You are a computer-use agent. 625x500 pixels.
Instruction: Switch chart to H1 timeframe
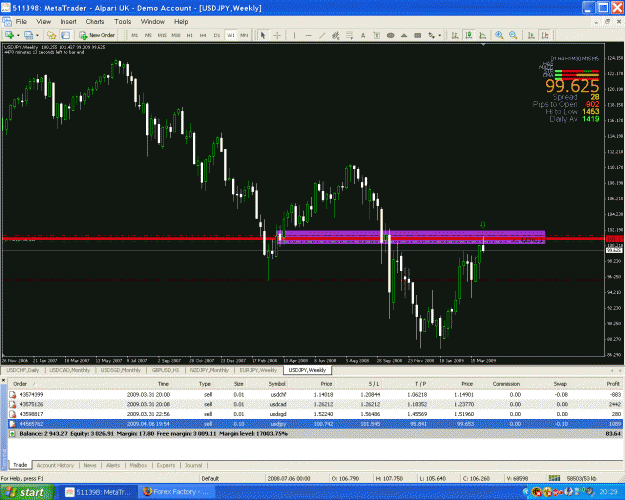click(189, 35)
